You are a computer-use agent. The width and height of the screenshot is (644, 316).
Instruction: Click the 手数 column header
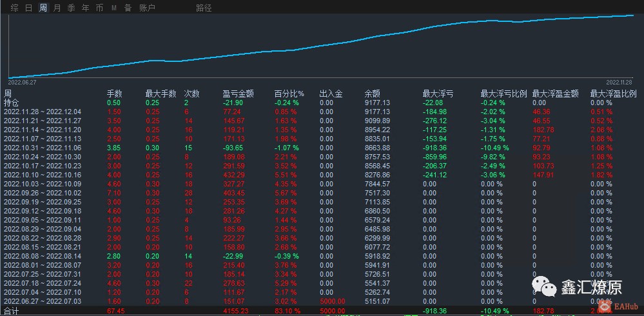click(x=115, y=94)
